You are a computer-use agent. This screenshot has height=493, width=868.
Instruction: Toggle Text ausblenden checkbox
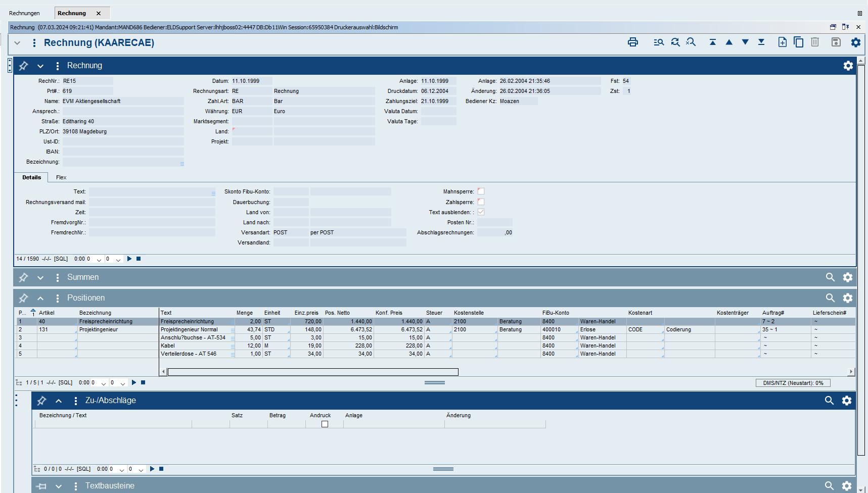(481, 212)
